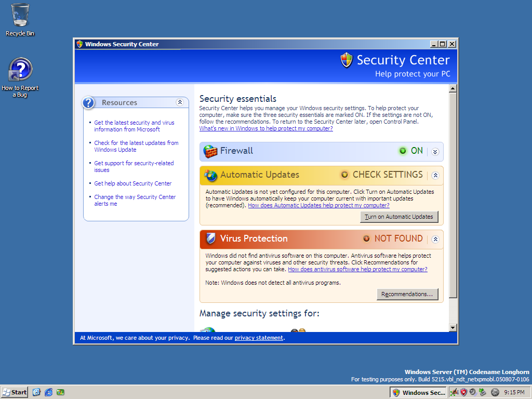The height and width of the screenshot is (399, 532).
Task: Click the Note: Windows does not detect text
Action: [x=273, y=283]
